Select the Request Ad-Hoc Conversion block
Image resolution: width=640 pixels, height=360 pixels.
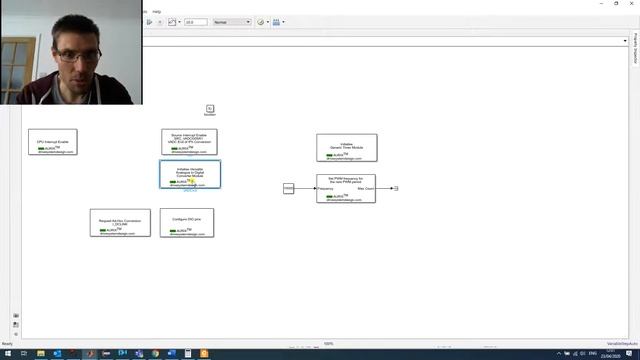coord(120,223)
